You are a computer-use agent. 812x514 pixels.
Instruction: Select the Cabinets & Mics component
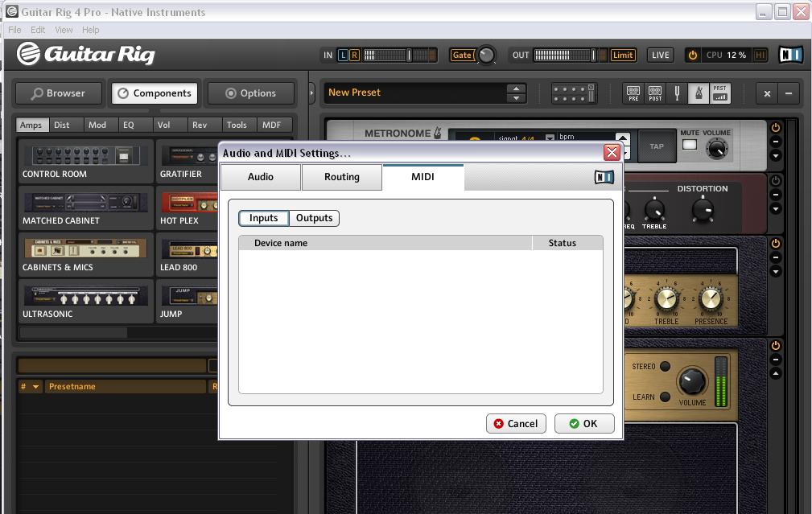tap(86, 255)
